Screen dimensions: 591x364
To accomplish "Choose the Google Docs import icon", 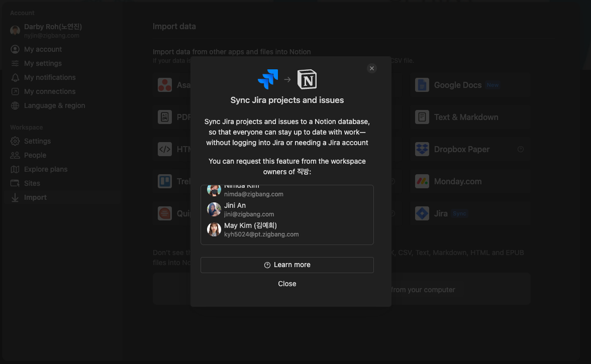I will click(422, 85).
